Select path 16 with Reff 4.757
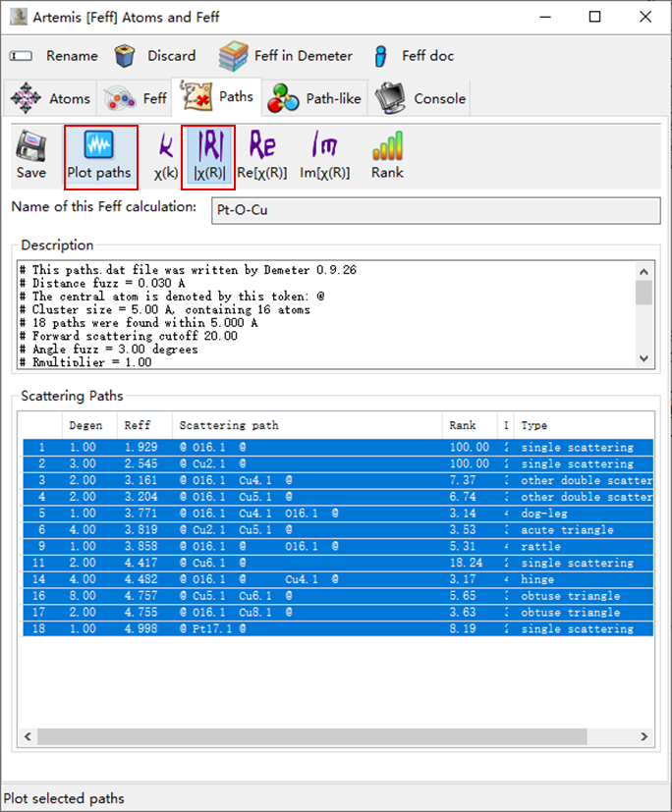The height and width of the screenshot is (812, 672). [x=338, y=596]
